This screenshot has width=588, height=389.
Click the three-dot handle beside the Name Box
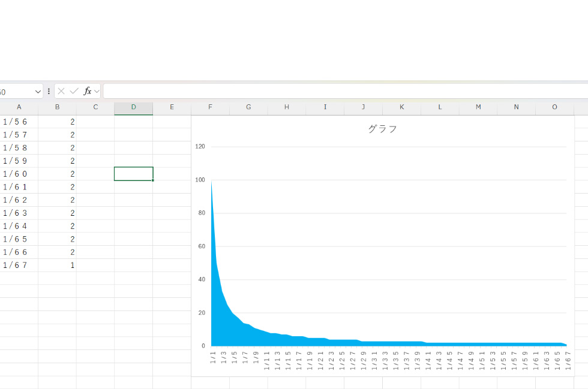tap(49, 91)
